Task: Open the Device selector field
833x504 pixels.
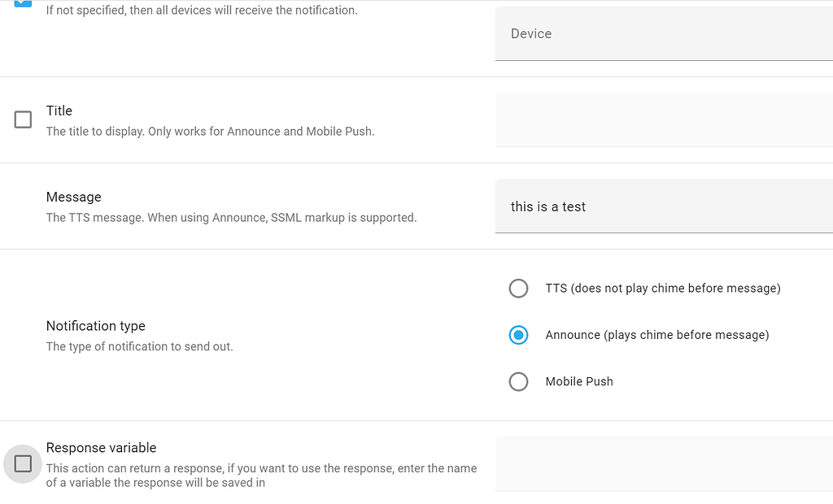Action: pos(664,33)
